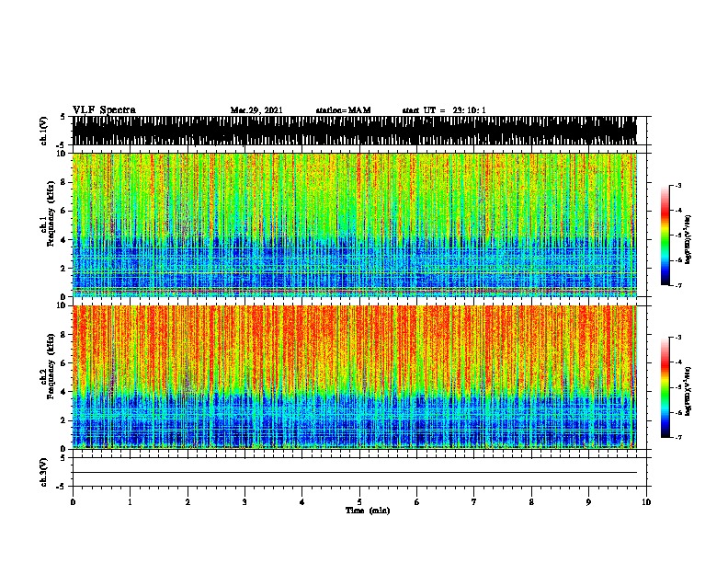The height and width of the screenshot is (563, 728).
Task: Click '-7' label on ch.2 colorbar
Action: (x=677, y=437)
